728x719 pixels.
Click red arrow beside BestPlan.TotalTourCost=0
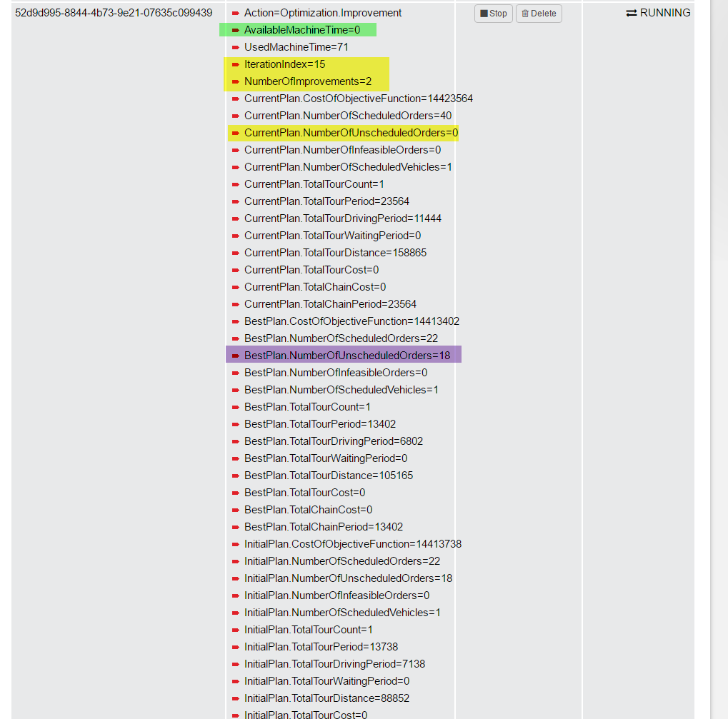[x=236, y=493]
